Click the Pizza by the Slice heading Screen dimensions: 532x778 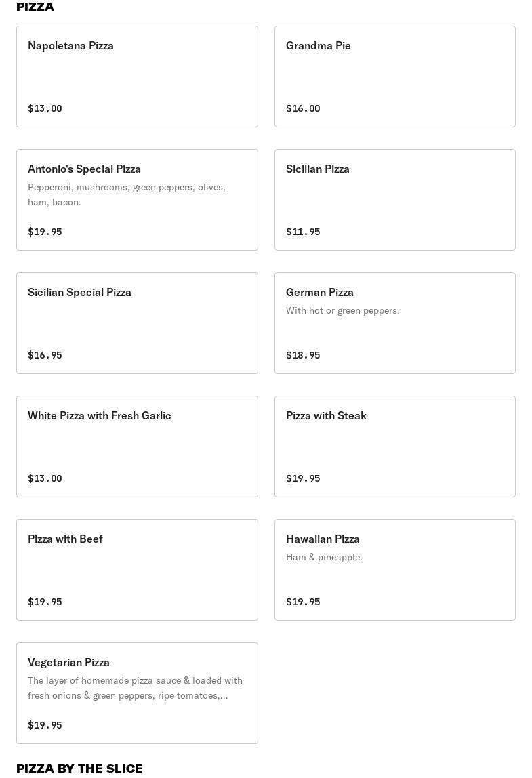79,769
